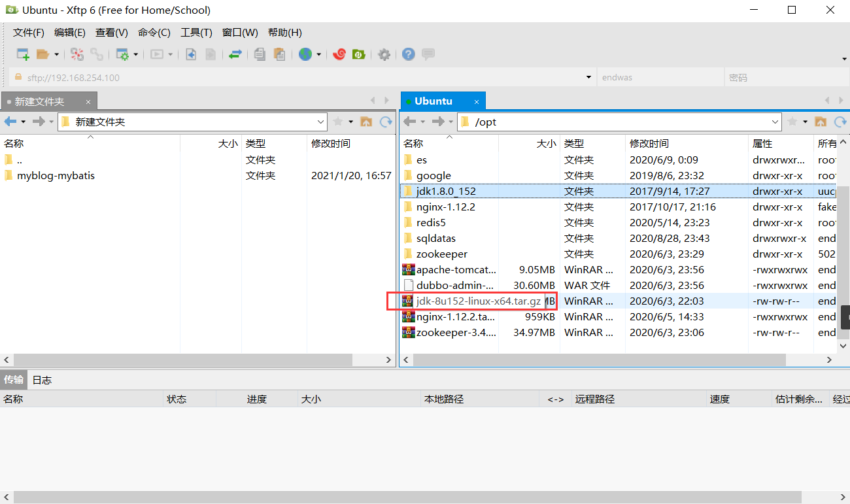Open the 编辑(E) menu
This screenshot has height=504, width=850.
(70, 32)
